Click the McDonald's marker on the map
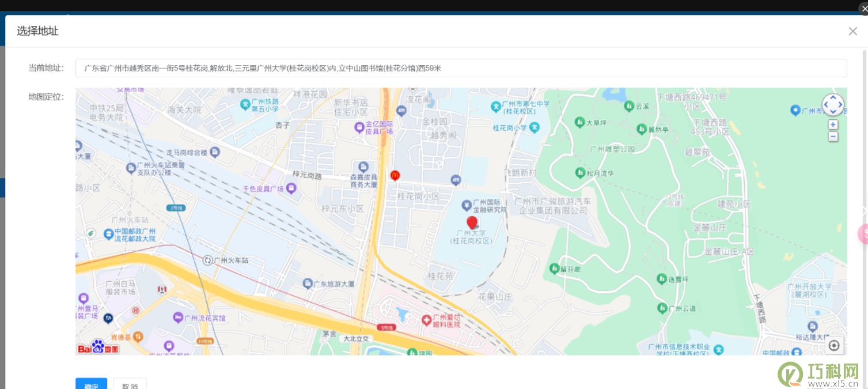This screenshot has height=389, width=868. click(x=395, y=175)
